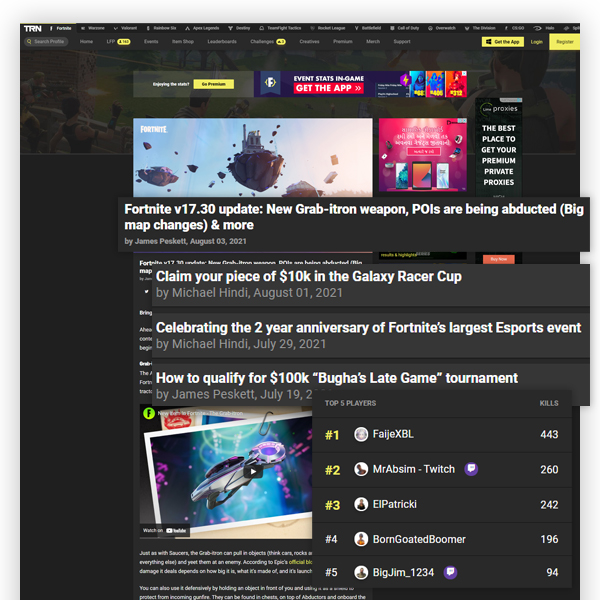Click the Twitch badge next to BigJim_1234

450,572
